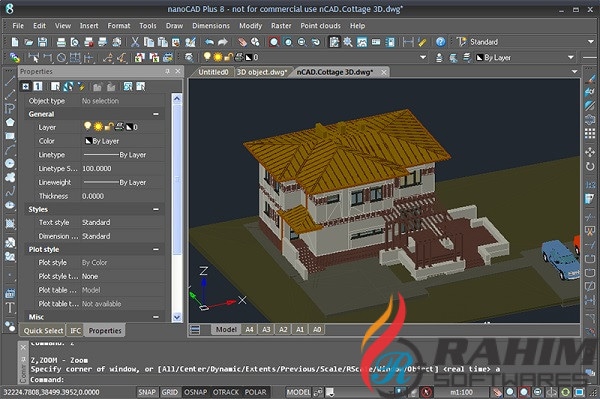The image size is (600, 399).
Task: Undo the last action with the blue arrow
Action: click(x=209, y=42)
